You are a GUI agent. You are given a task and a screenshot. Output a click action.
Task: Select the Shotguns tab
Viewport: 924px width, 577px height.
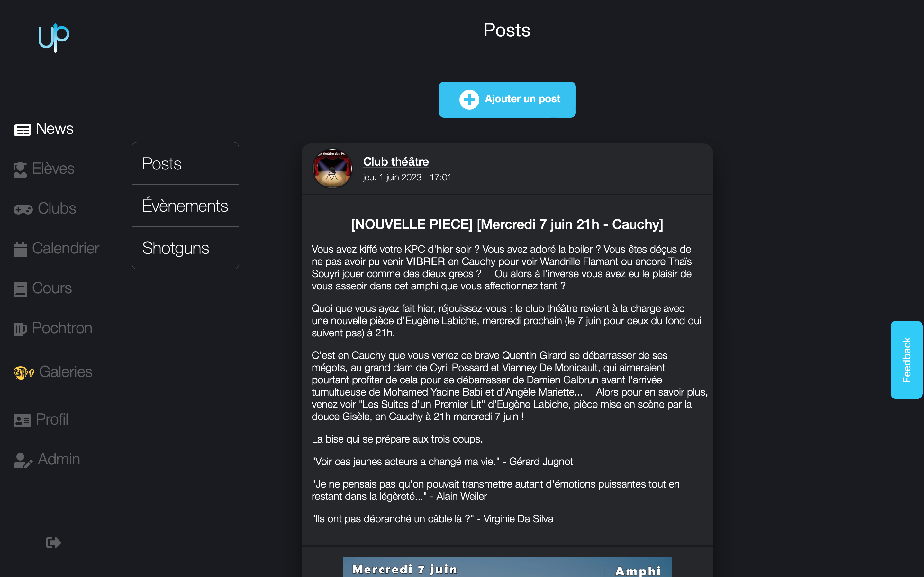[x=185, y=248]
